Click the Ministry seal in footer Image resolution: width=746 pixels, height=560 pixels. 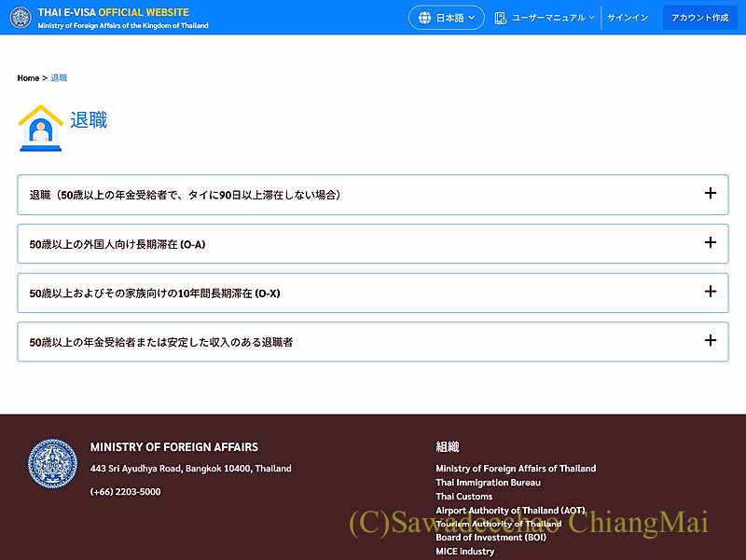coord(52,463)
